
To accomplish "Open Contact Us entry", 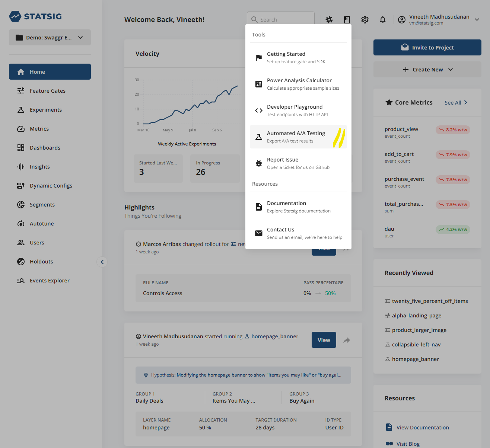I will pos(298,233).
